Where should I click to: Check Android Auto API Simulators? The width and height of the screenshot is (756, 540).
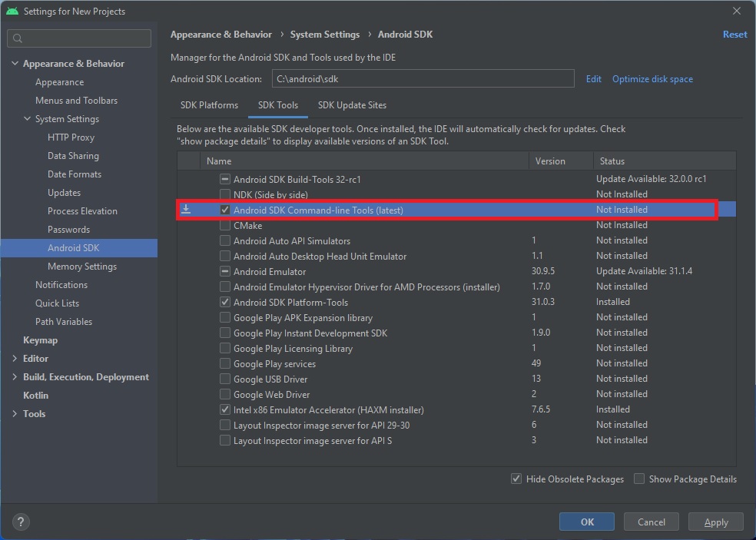coord(224,240)
